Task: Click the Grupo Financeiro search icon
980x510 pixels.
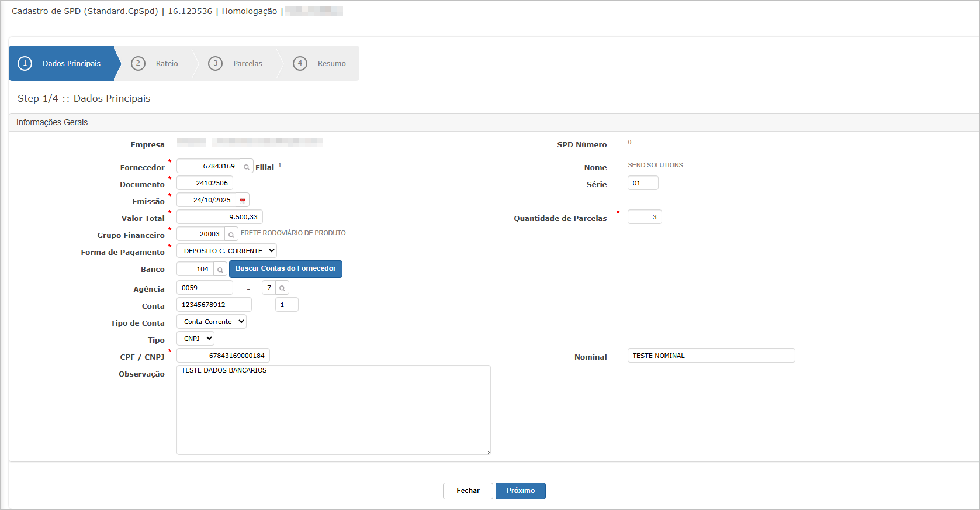Action: pyautogui.click(x=231, y=235)
